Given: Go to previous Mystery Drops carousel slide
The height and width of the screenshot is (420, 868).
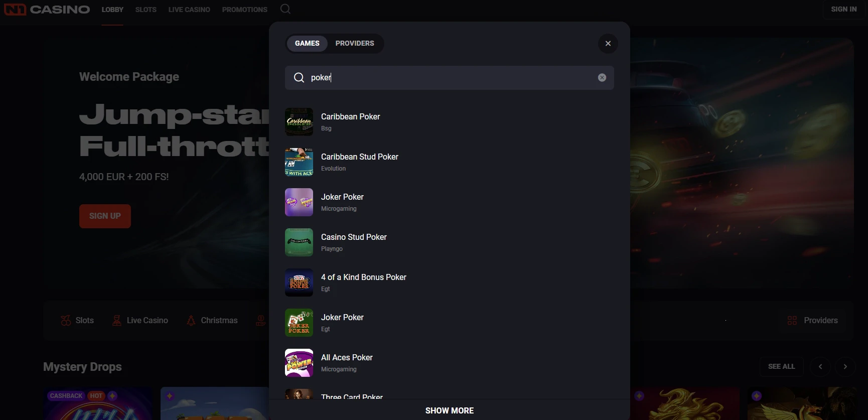Looking at the screenshot, I should coord(820,367).
